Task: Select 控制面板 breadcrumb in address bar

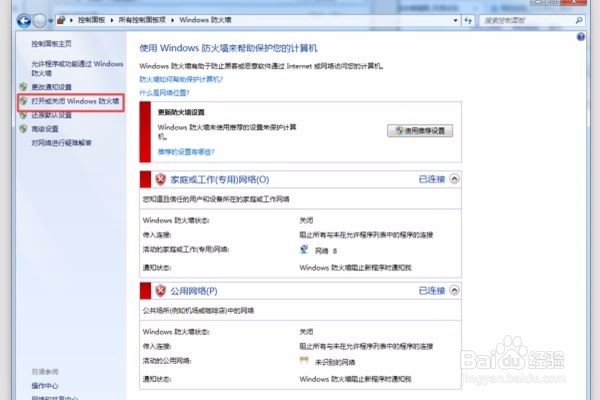Action: tap(91, 20)
